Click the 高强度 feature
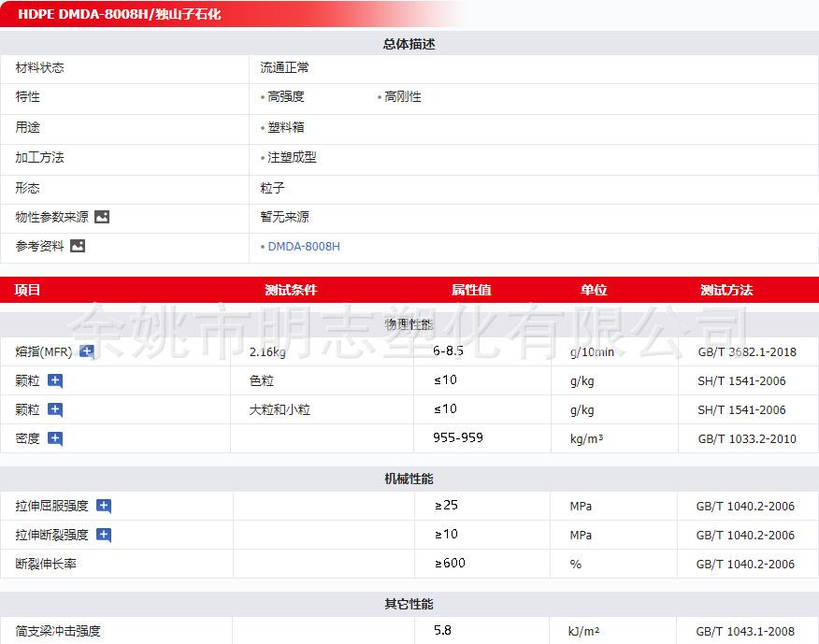This screenshot has height=644, width=819. point(286,96)
